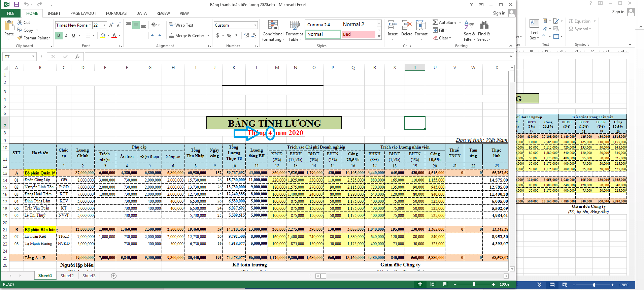Select the Sheet2 worksheet tab

[67, 276]
